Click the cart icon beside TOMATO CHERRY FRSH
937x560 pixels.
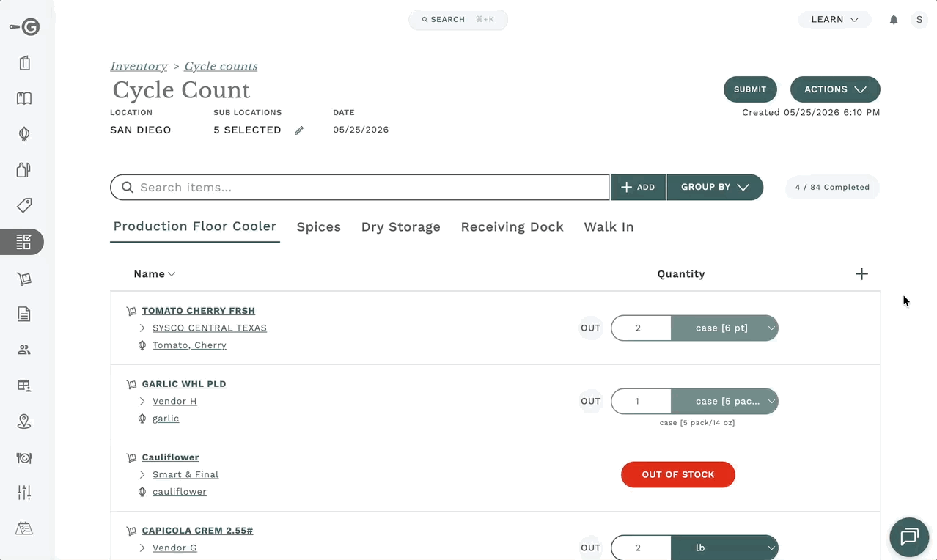(x=131, y=311)
